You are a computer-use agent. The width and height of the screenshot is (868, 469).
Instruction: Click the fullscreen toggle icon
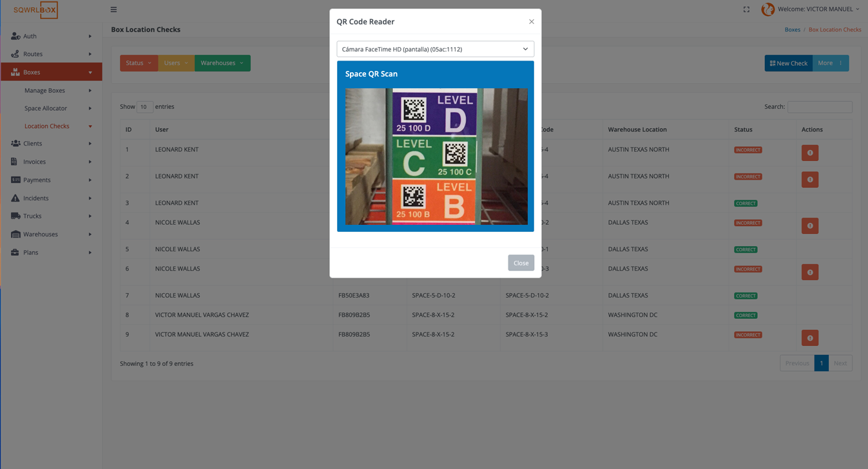coord(746,10)
